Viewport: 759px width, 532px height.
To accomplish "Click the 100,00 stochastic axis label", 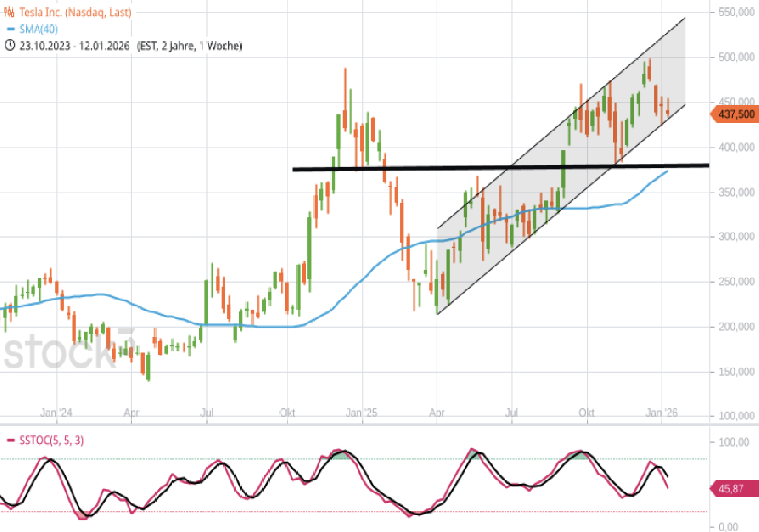I will coord(734,442).
